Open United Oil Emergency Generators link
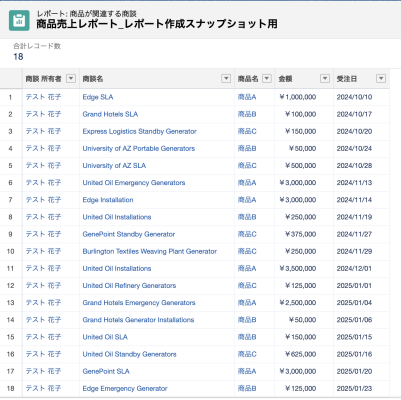The height and width of the screenshot is (400, 401). 134,183
